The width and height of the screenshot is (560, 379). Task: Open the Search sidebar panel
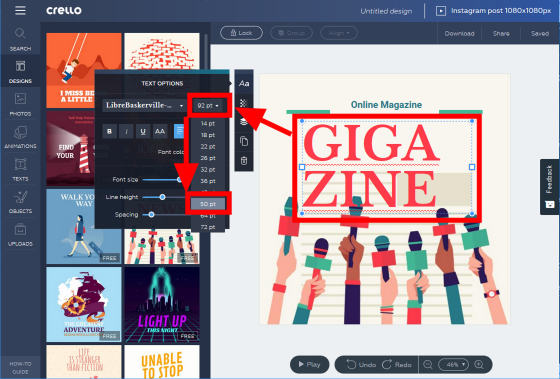[x=20, y=39]
